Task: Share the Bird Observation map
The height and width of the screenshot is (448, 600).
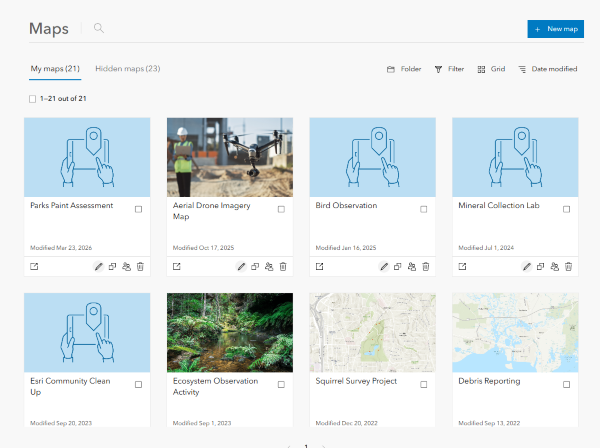Action: pyautogui.click(x=412, y=266)
